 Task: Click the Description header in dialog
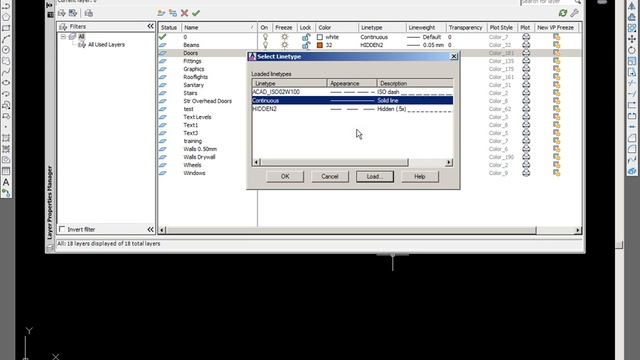415,83
